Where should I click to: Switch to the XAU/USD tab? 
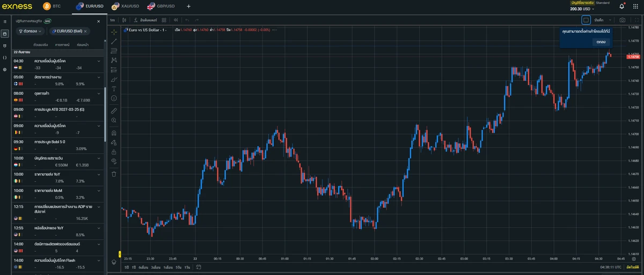[x=126, y=6]
